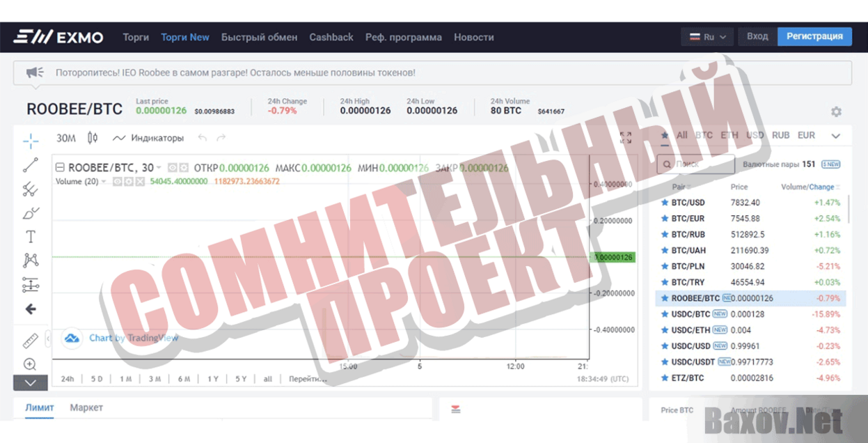The image size is (868, 443).
Task: Select the trend line drawing tool
Action: point(31,165)
